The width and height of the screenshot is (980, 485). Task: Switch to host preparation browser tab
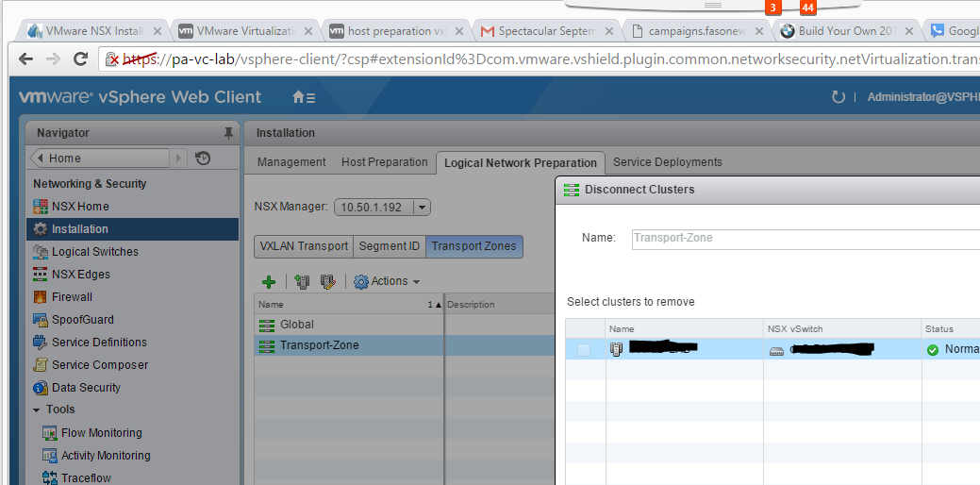coord(396,30)
